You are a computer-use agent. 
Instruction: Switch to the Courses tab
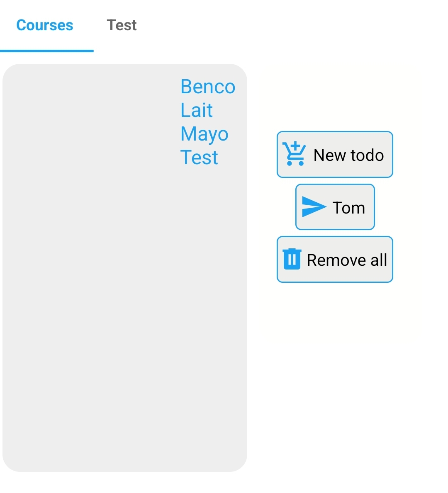click(45, 25)
